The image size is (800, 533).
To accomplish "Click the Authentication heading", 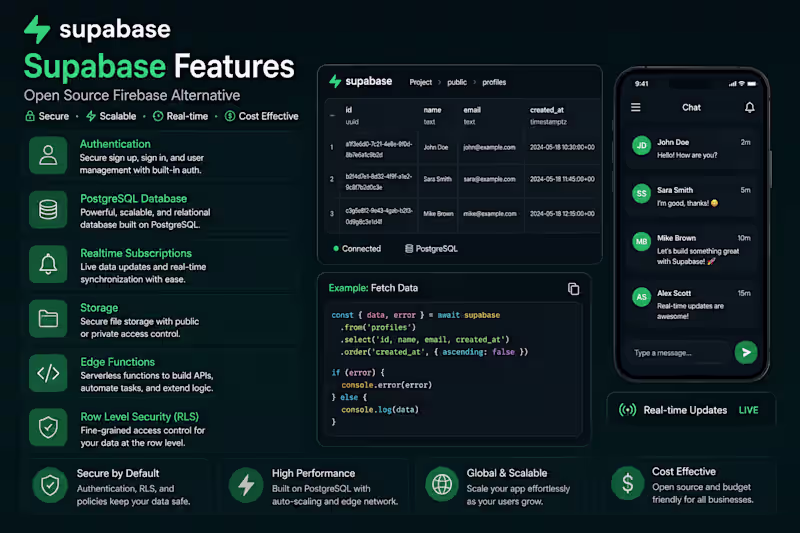I will (x=115, y=144).
